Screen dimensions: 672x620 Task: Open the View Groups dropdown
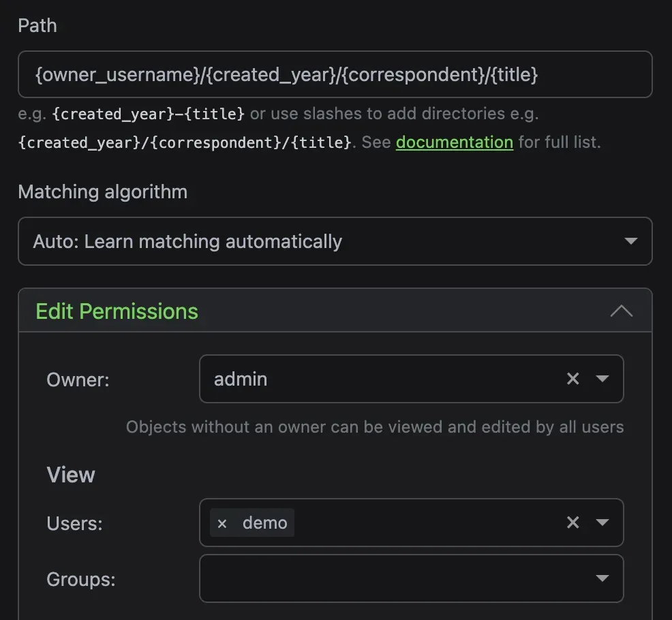click(x=412, y=578)
